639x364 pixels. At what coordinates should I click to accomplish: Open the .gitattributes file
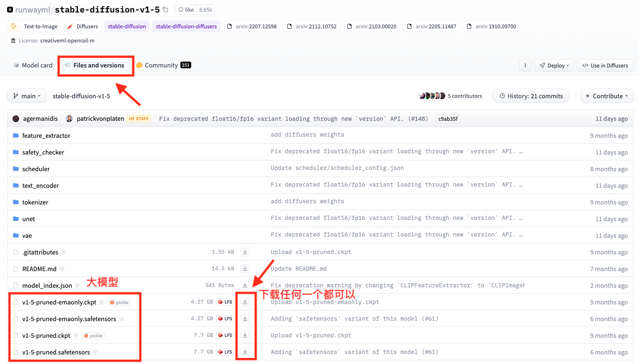coord(40,252)
